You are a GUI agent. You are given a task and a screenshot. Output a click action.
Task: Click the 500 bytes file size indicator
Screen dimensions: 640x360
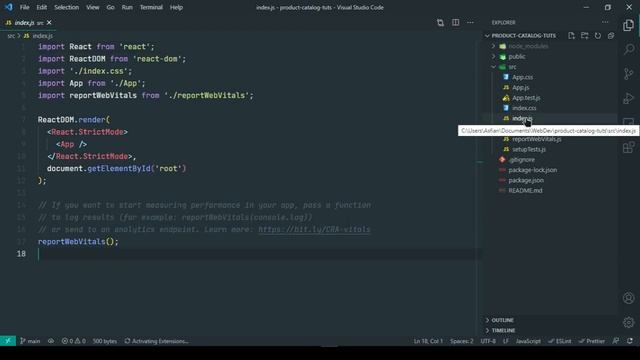[104, 341]
